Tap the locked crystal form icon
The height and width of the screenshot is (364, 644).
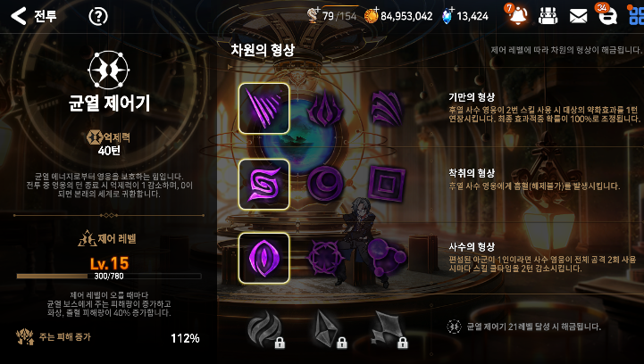click(329, 329)
